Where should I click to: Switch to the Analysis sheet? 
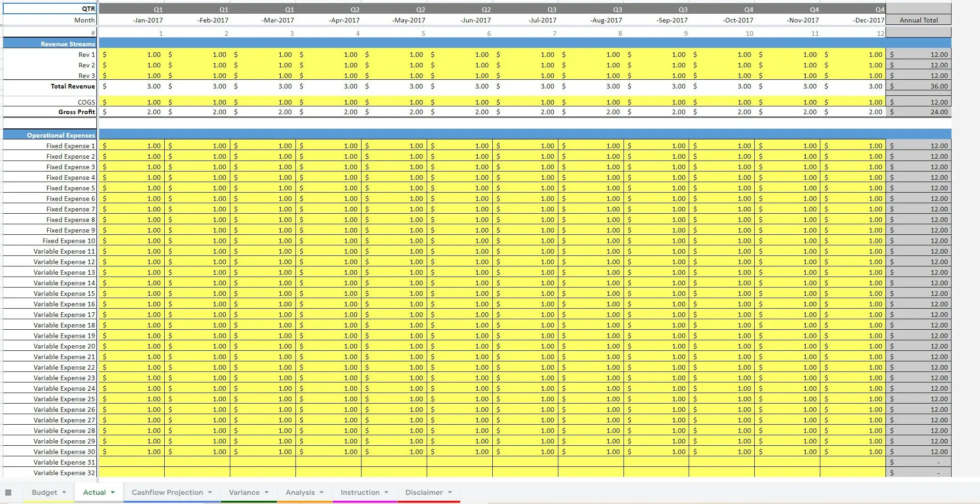[300, 492]
